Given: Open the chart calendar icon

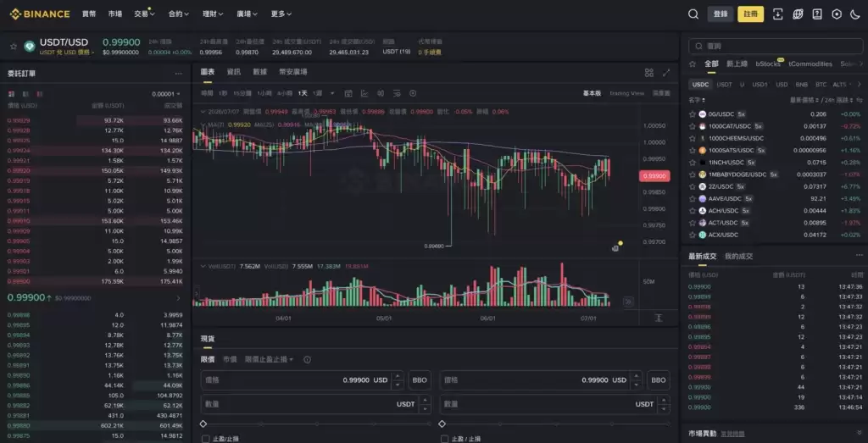Looking at the screenshot, I should pyautogui.click(x=348, y=93).
